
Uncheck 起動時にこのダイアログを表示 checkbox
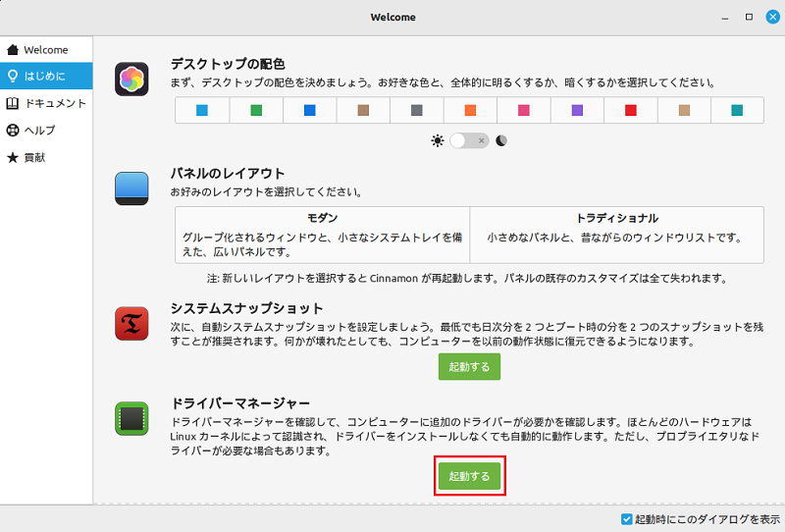tap(626, 519)
